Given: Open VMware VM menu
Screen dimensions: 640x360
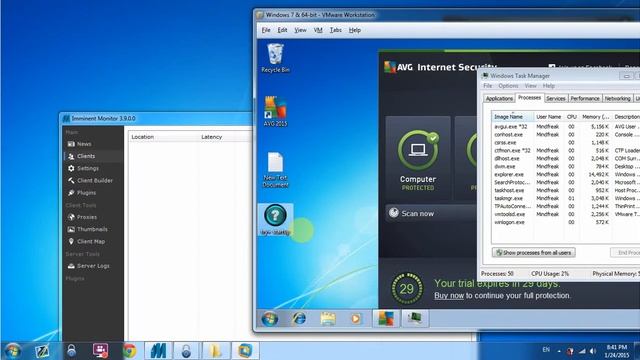Looking at the screenshot, I should click(318, 30).
